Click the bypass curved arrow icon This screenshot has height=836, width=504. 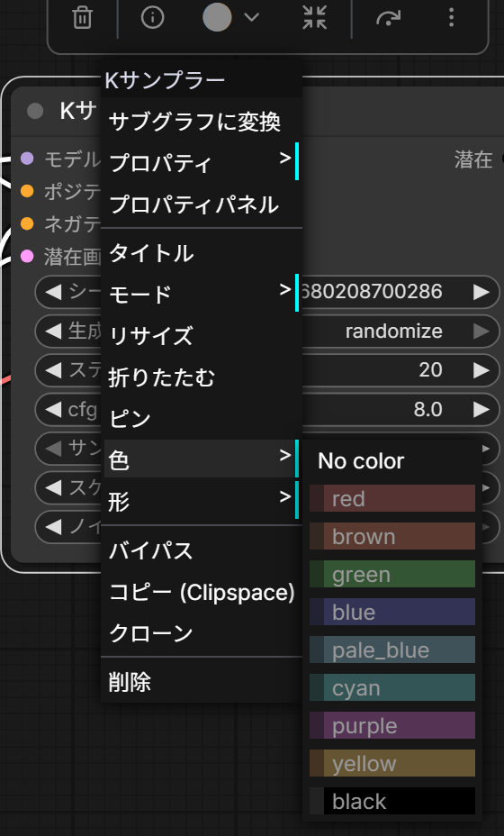[388, 18]
